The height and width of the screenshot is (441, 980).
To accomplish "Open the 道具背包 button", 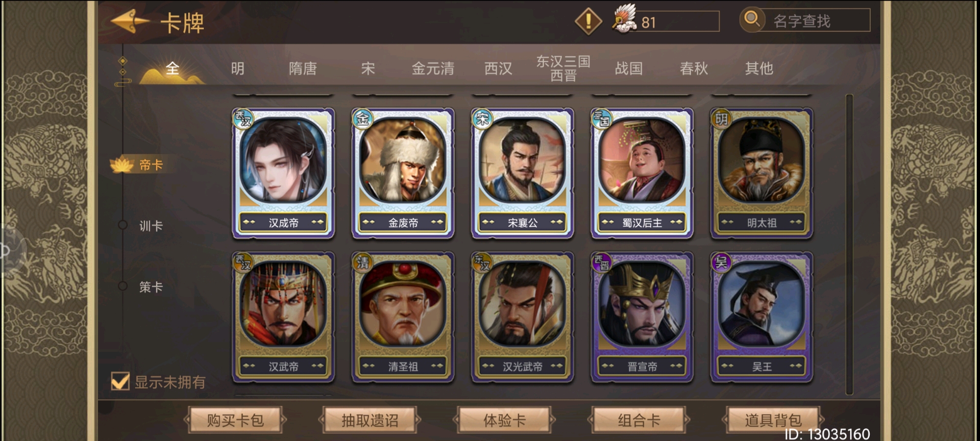I will (x=773, y=420).
